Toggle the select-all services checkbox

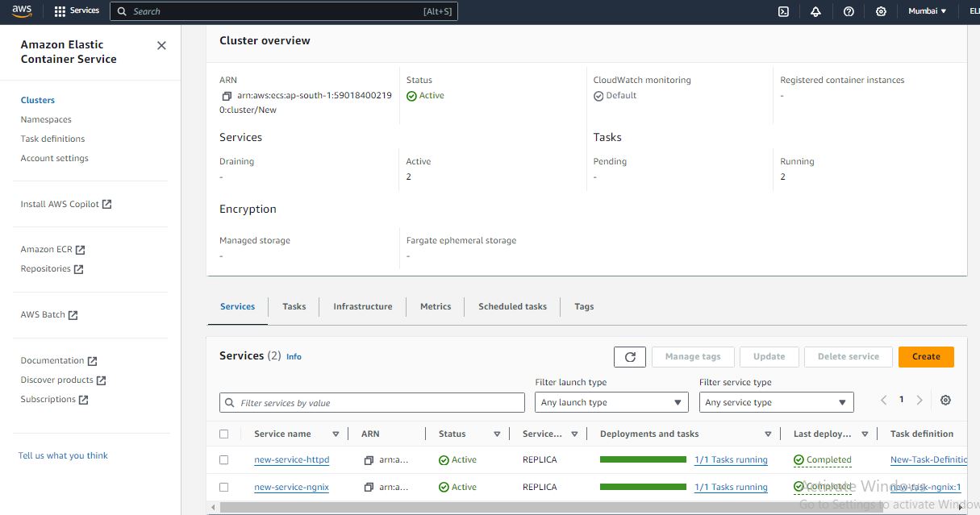point(224,434)
